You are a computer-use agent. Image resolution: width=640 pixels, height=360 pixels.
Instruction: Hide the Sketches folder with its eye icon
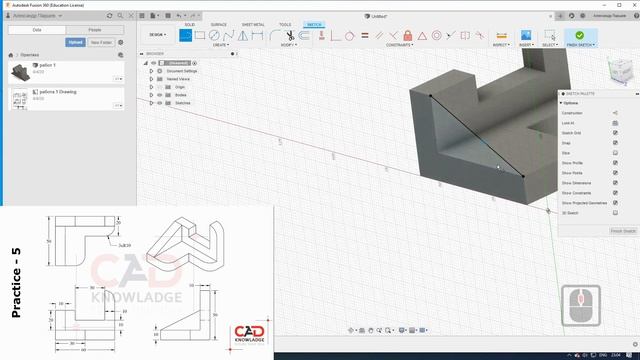pyautogui.click(x=160, y=103)
